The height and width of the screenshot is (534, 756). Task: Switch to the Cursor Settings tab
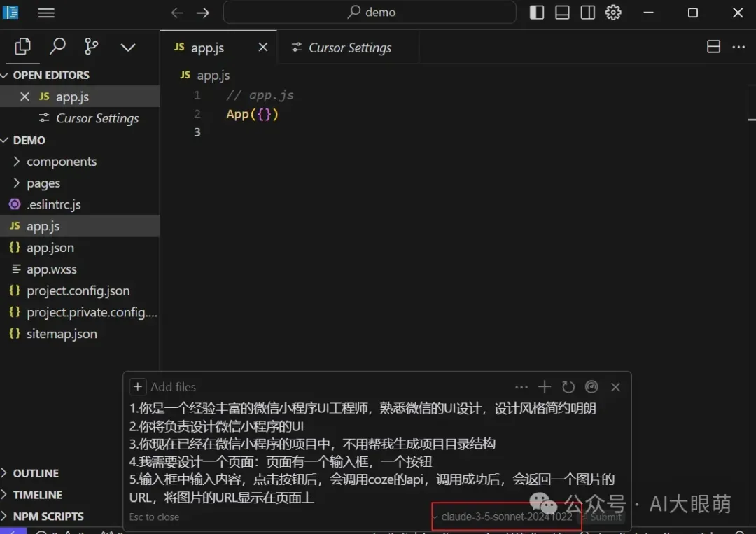pos(349,48)
